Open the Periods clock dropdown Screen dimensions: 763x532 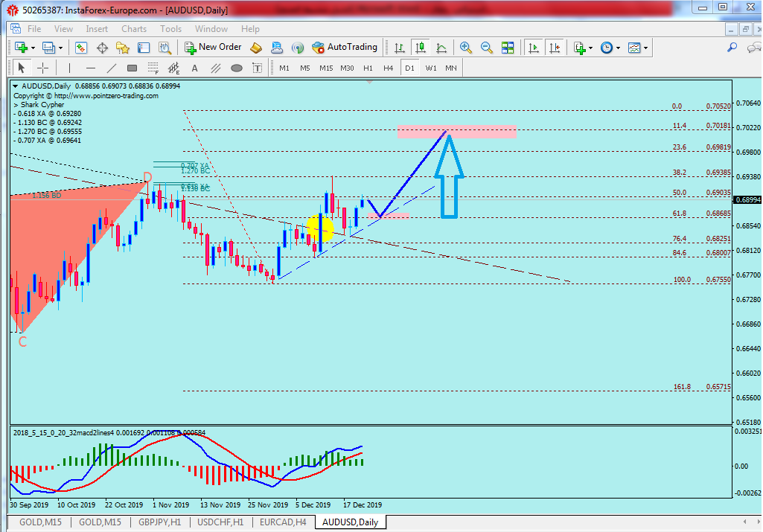pos(617,48)
